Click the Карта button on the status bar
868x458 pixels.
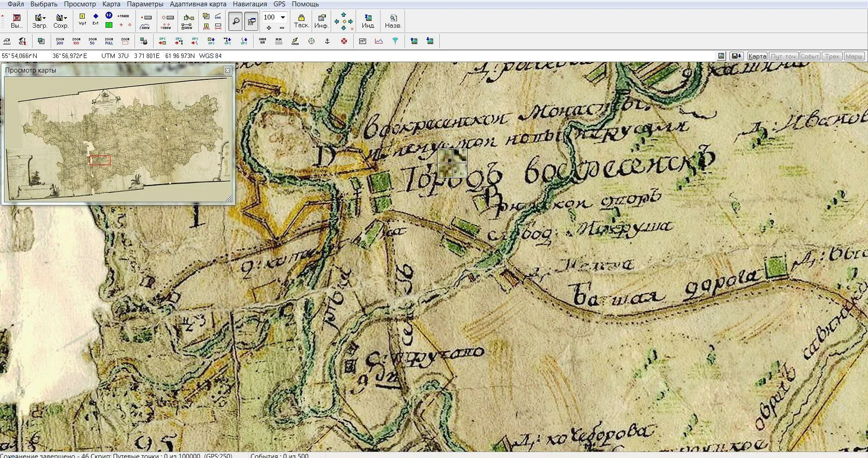point(757,56)
